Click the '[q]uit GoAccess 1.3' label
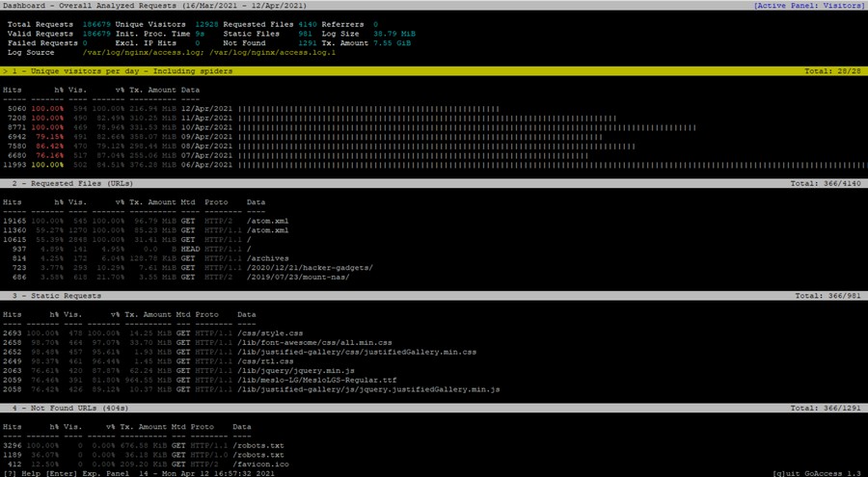Viewport: 868px width, 477px height. click(817, 473)
